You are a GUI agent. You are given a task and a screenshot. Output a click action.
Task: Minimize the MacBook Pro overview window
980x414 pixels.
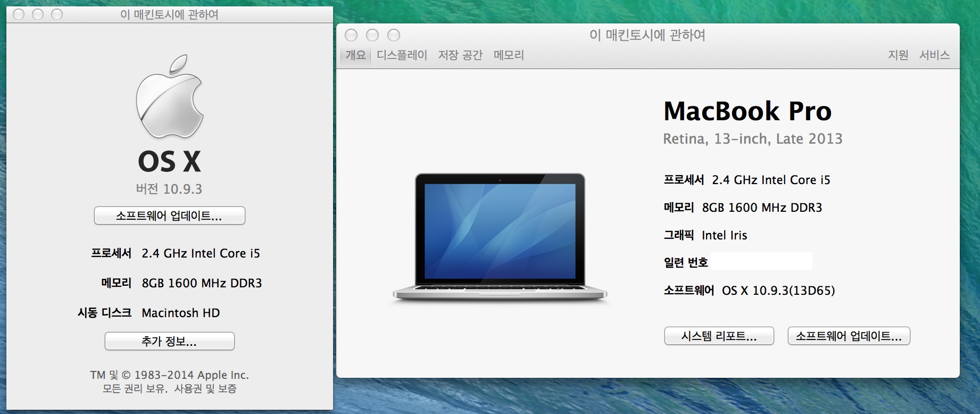(x=372, y=35)
